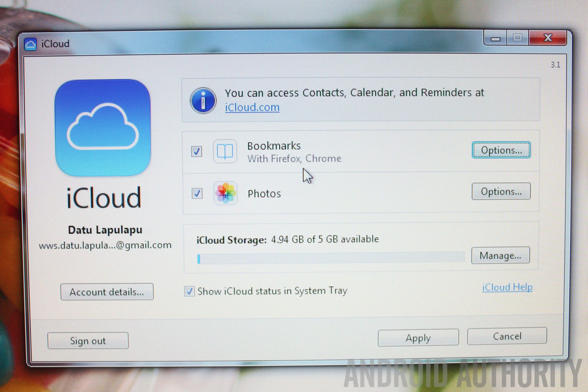The height and width of the screenshot is (392, 588).
Task: Click the Account details button
Action: 107,292
